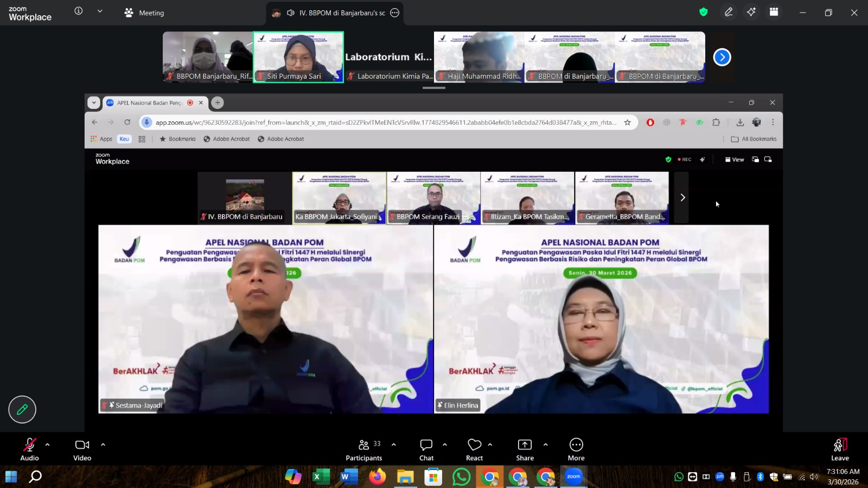
Task: Open the More options menu
Action: pyautogui.click(x=576, y=450)
